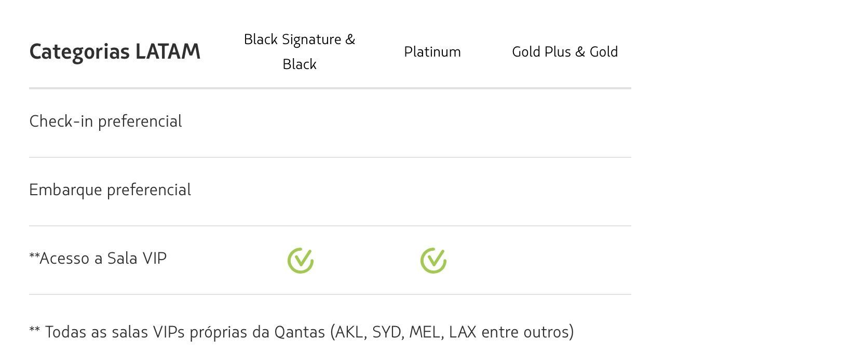
Task: Click the double asterisk before Acesso a Sala VIP
Action: pos(34,255)
